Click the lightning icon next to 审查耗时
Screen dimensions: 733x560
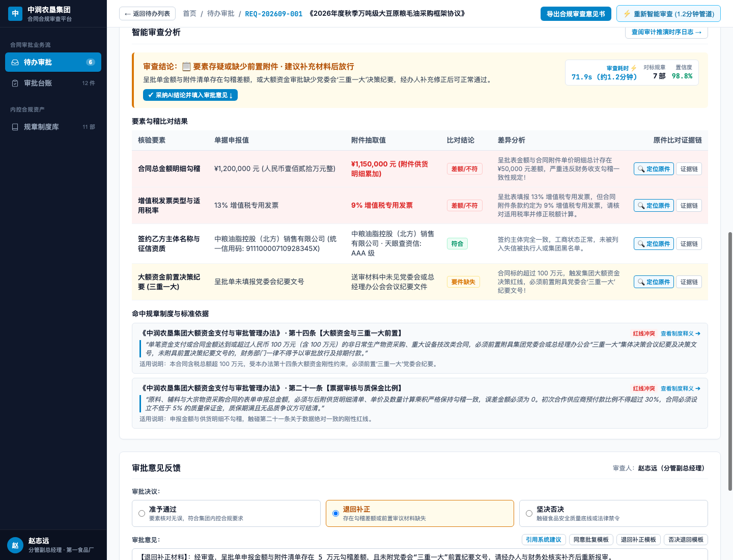(x=634, y=68)
